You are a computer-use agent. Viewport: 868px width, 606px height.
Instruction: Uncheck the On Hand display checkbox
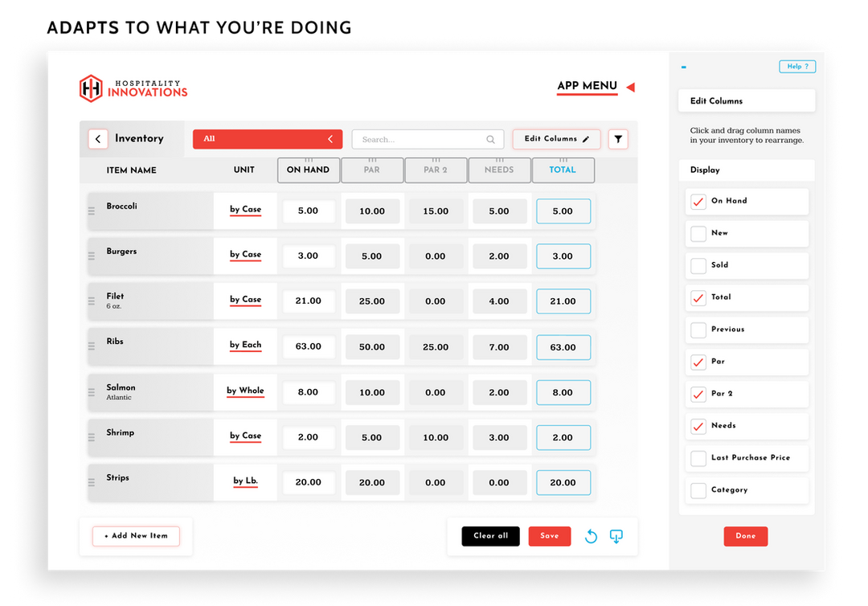[x=698, y=202]
